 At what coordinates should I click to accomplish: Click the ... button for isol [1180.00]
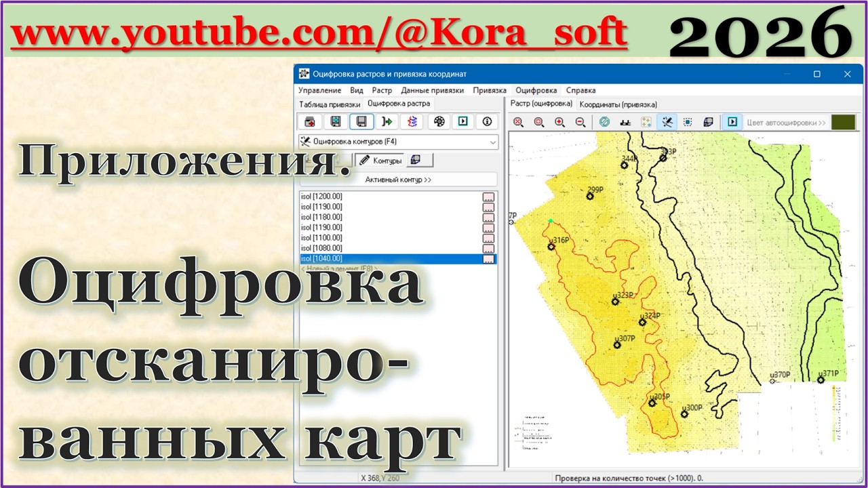(489, 217)
